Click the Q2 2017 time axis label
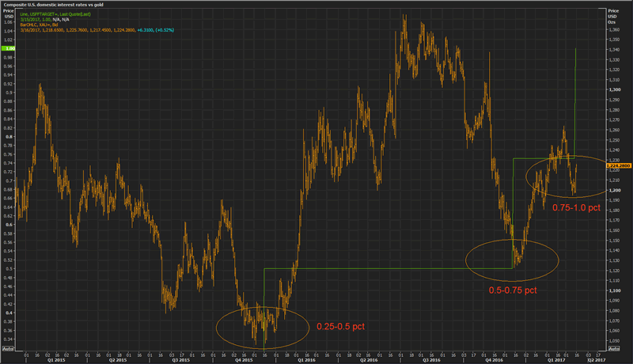Viewport: 633px width, 364px height. 597,360
